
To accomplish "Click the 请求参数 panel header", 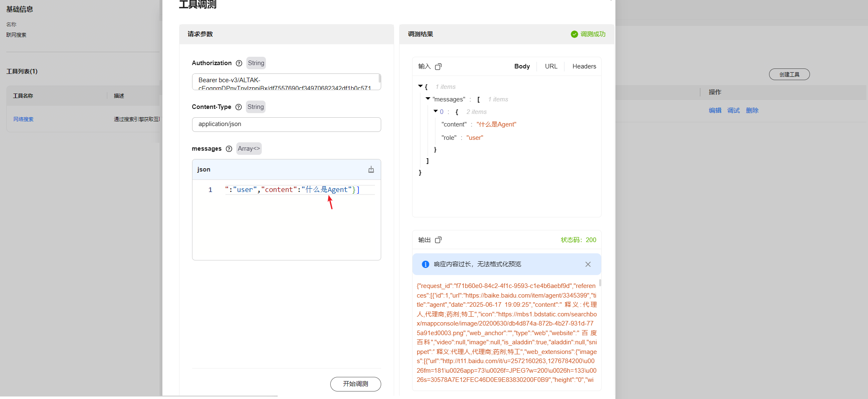I will point(286,34).
